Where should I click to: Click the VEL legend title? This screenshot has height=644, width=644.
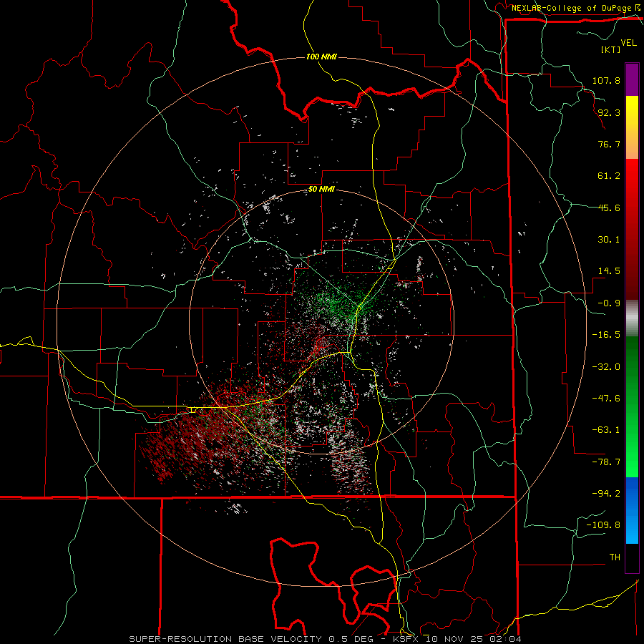point(628,43)
